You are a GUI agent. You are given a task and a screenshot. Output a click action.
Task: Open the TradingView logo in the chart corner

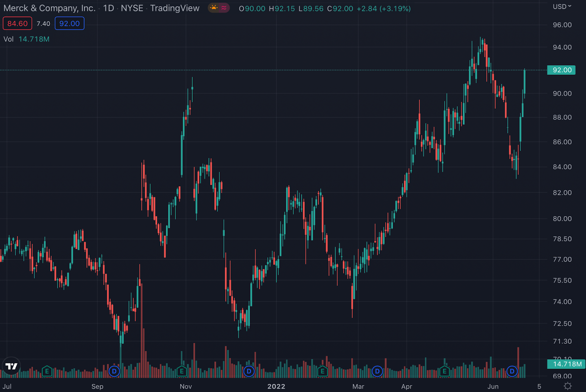pos(11,366)
